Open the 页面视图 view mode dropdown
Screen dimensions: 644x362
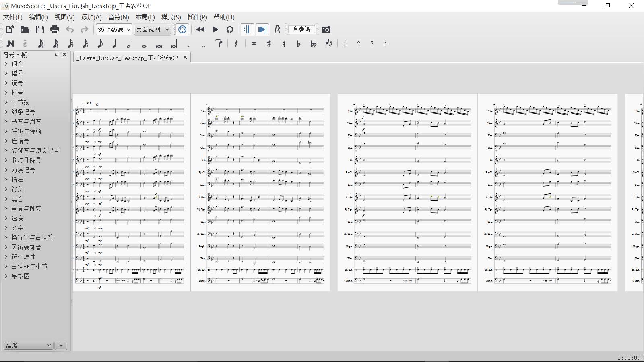(x=153, y=29)
